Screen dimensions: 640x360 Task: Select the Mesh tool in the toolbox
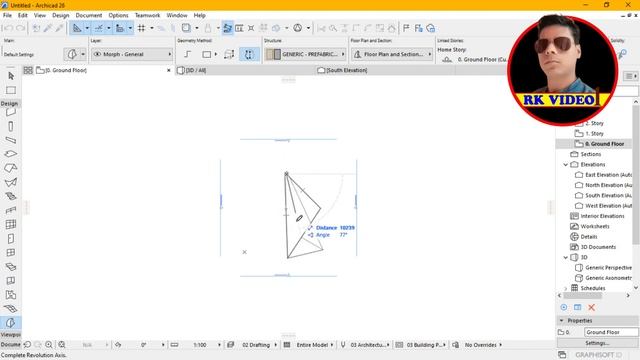point(11,309)
